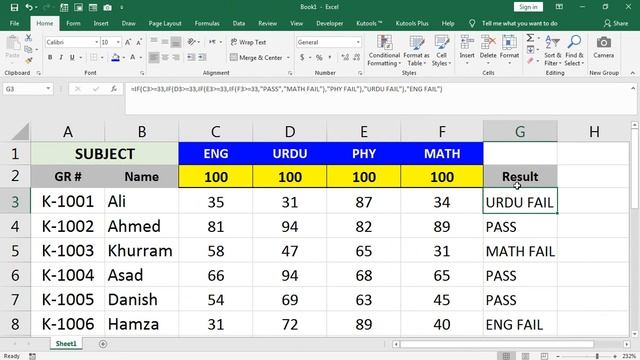640x360 pixels.
Task: Increase font size
Action: click(x=128, y=42)
